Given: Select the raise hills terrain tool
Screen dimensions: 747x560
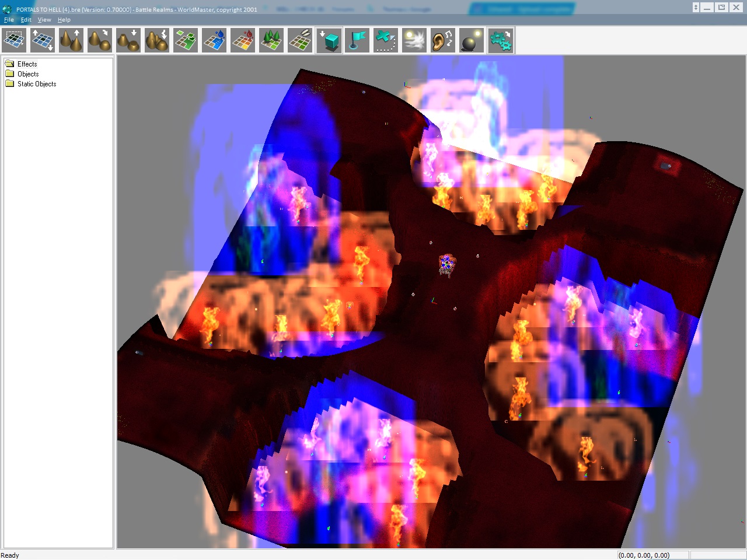Looking at the screenshot, I should (71, 41).
